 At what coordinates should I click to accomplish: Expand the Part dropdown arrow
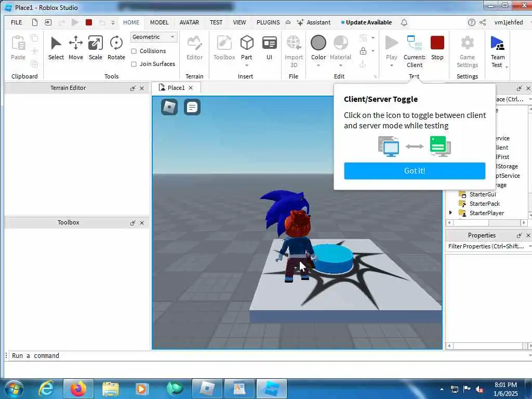click(247, 65)
